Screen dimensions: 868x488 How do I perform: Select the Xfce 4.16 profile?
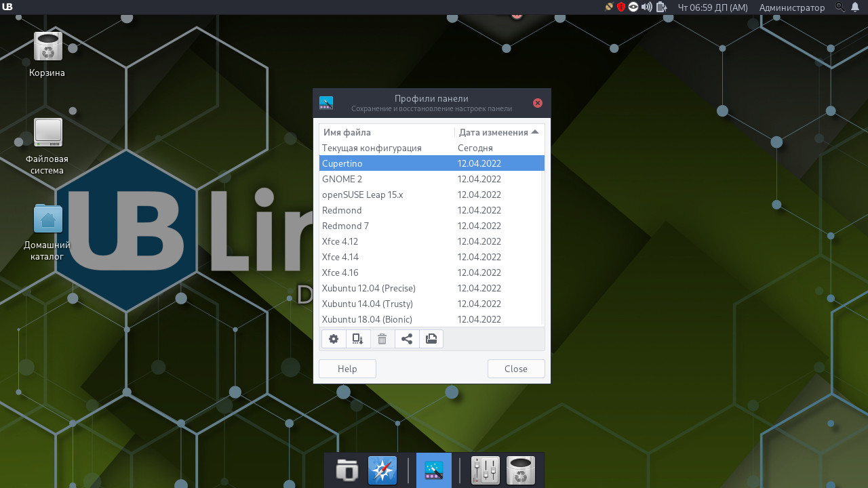[432, 272]
